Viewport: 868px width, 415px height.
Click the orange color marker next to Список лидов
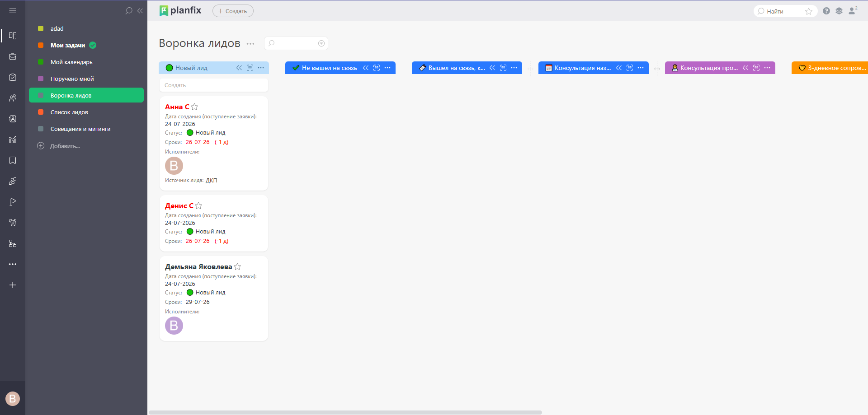[x=41, y=112]
